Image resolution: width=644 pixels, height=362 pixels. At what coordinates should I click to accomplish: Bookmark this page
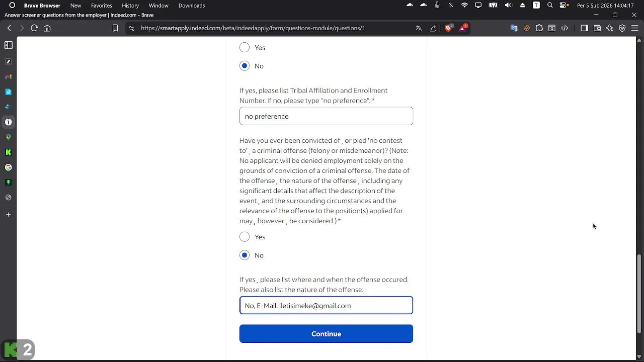coord(115,28)
